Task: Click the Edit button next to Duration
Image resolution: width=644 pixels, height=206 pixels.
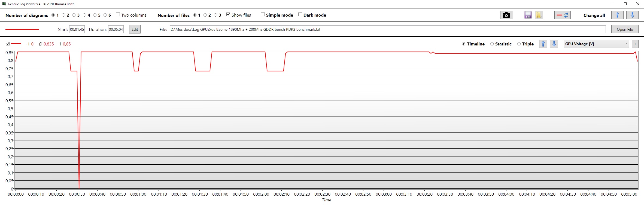Action: tap(135, 29)
